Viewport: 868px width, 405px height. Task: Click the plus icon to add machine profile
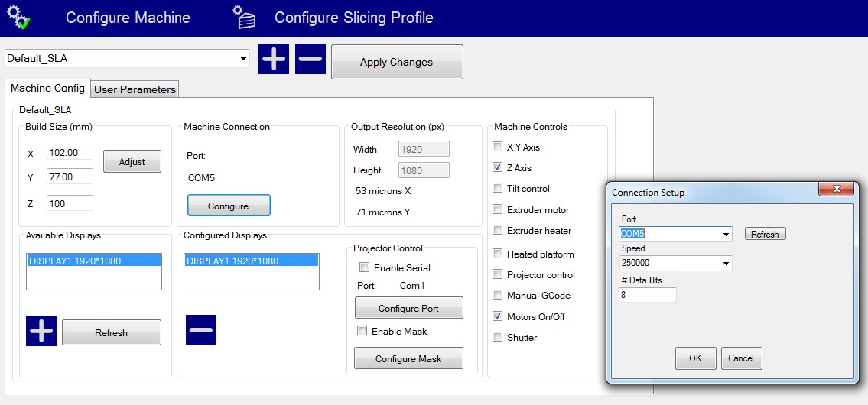click(x=274, y=59)
